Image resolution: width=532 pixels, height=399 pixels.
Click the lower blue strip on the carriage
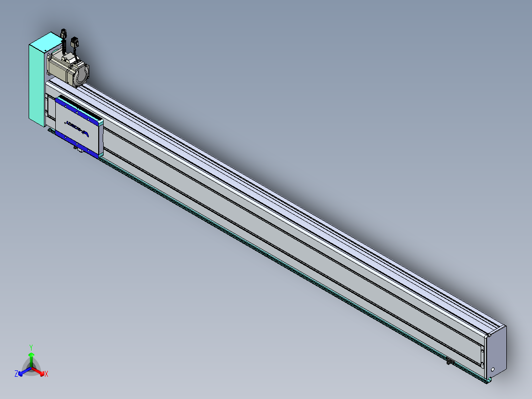point(77,144)
